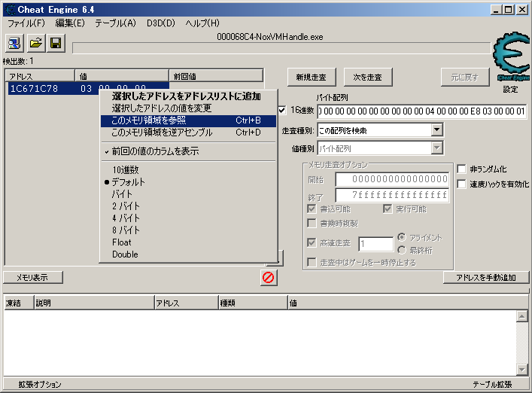The width and height of the screenshot is (532, 393).
Task: Click the 終了 address input field
Action: 392,195
